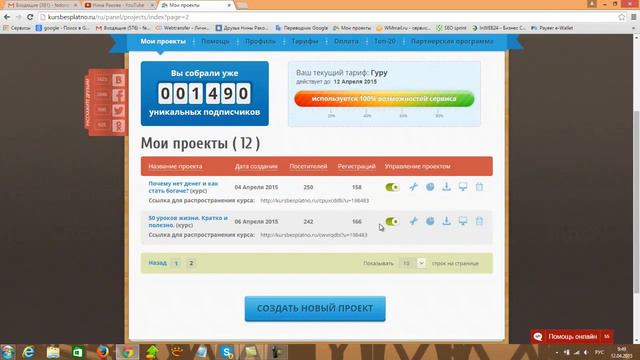Image resolution: width=640 pixels, height=360 pixels.
Task: Switch to the Gmail inbox browser tab
Action: (41, 5)
